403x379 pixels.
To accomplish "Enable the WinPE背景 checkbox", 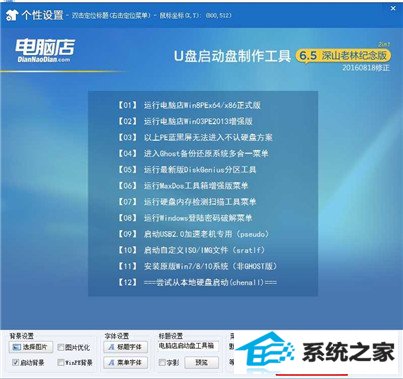I will coord(61,362).
